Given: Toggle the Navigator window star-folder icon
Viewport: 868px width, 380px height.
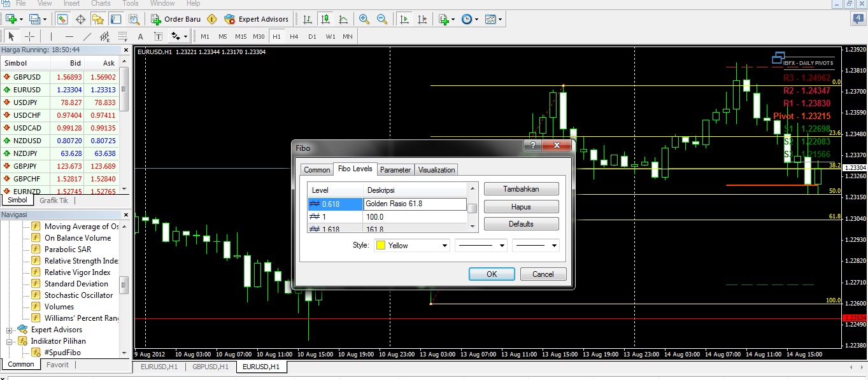Looking at the screenshot, I should [x=98, y=19].
